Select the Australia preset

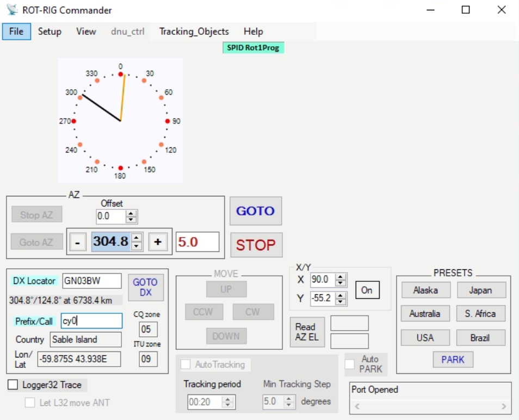coord(425,313)
